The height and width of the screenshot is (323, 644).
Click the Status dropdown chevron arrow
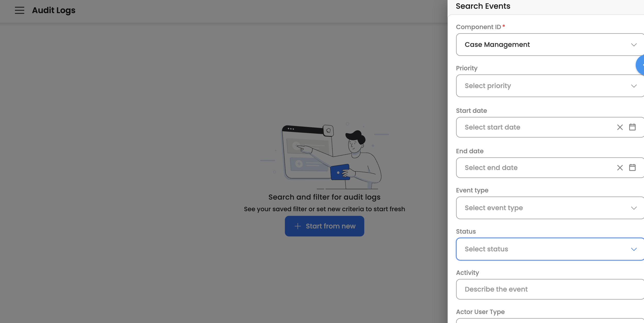634,249
